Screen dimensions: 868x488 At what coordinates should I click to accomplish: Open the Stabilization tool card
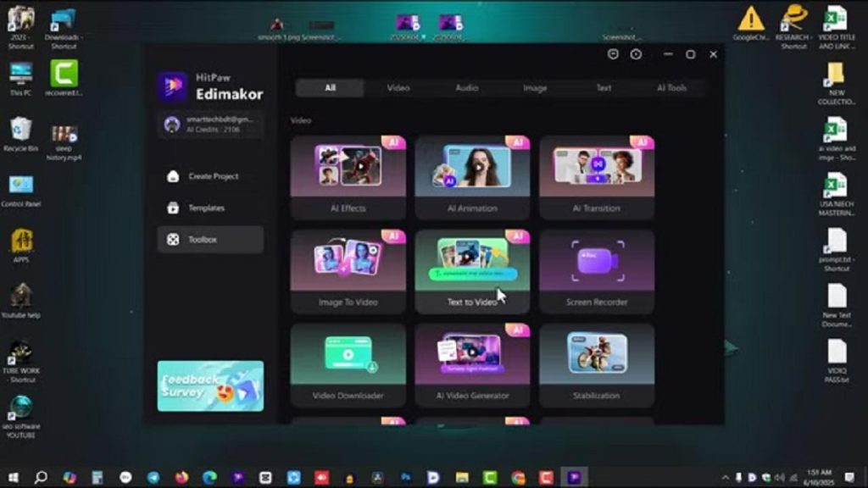[597, 365]
